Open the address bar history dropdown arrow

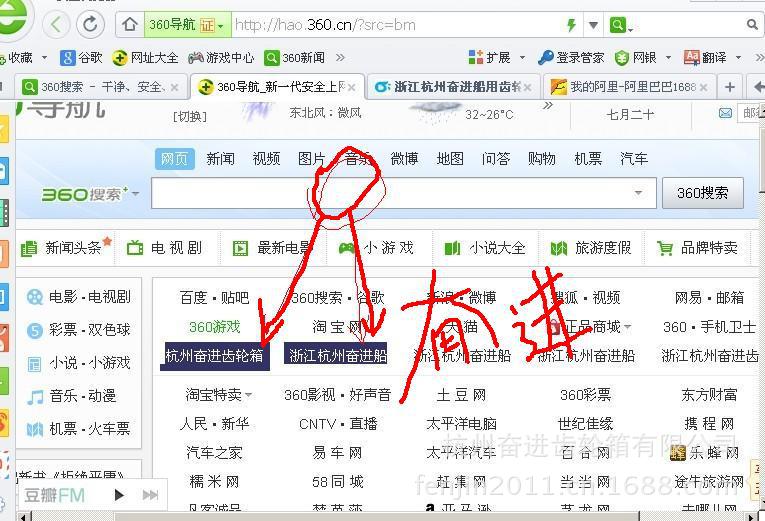[593, 25]
